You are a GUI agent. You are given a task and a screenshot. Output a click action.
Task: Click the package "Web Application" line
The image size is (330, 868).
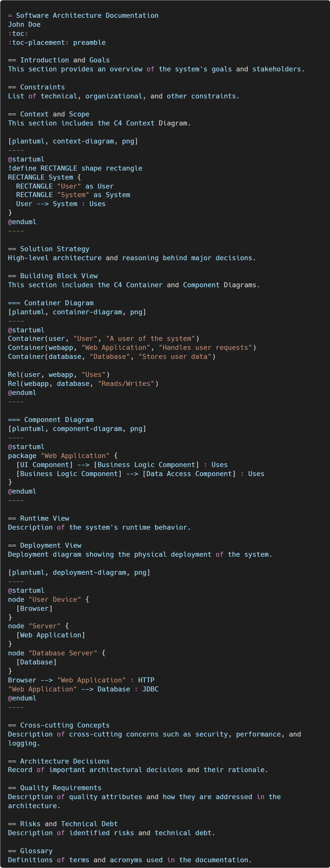pos(63,456)
